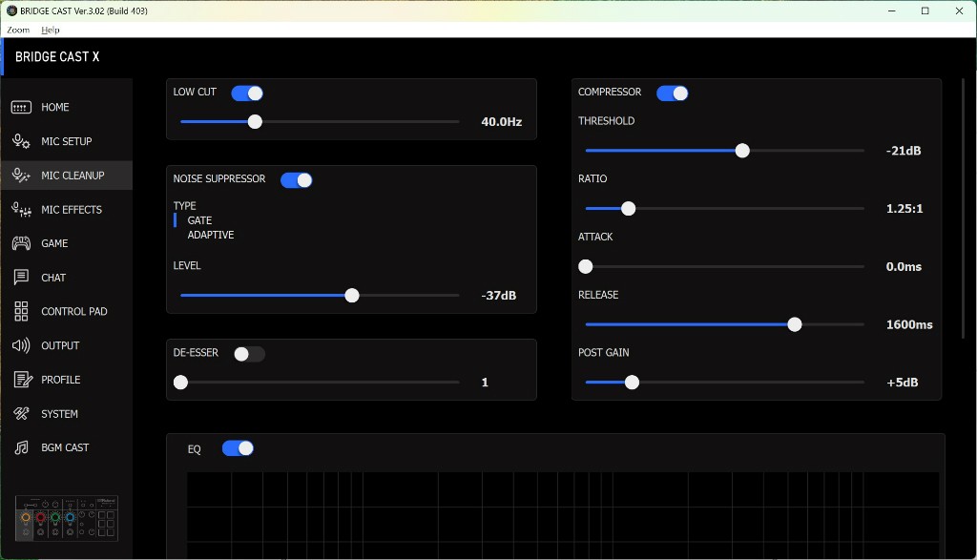Image resolution: width=977 pixels, height=560 pixels.
Task: Turn off the Noise Suppressor switch
Action: tap(297, 179)
